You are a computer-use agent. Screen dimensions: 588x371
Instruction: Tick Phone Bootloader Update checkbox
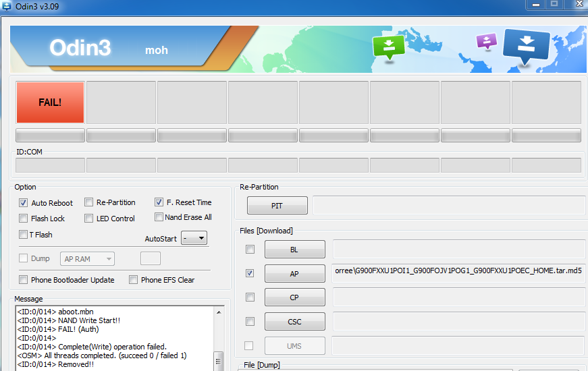[23, 279]
